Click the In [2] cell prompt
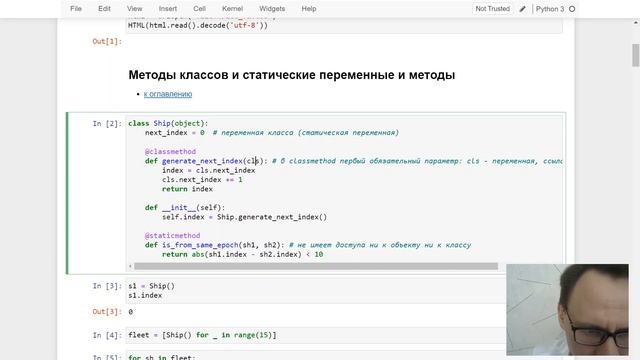Viewport: 640px width, 360px height. pos(107,123)
